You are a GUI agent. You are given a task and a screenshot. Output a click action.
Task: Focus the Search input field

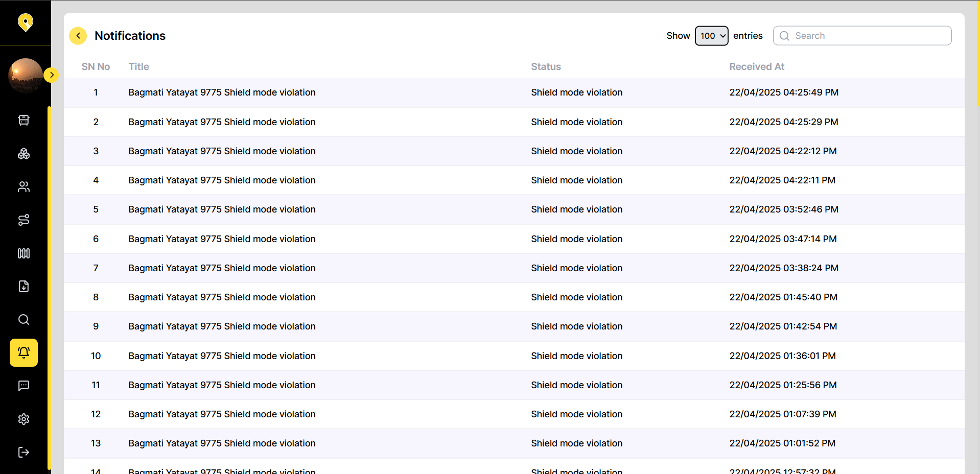point(862,36)
